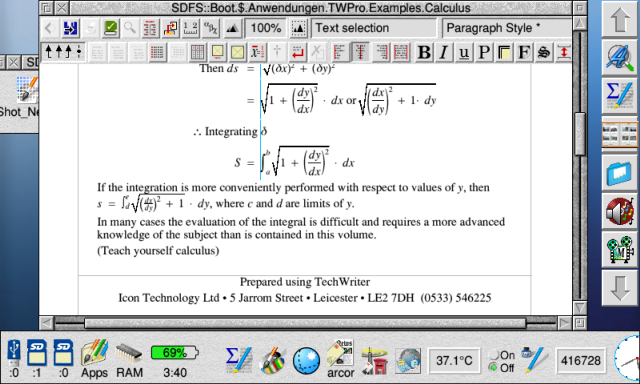Click the large down arrow button
Screen dimensions: 640x384
pyautogui.click(x=620, y=288)
